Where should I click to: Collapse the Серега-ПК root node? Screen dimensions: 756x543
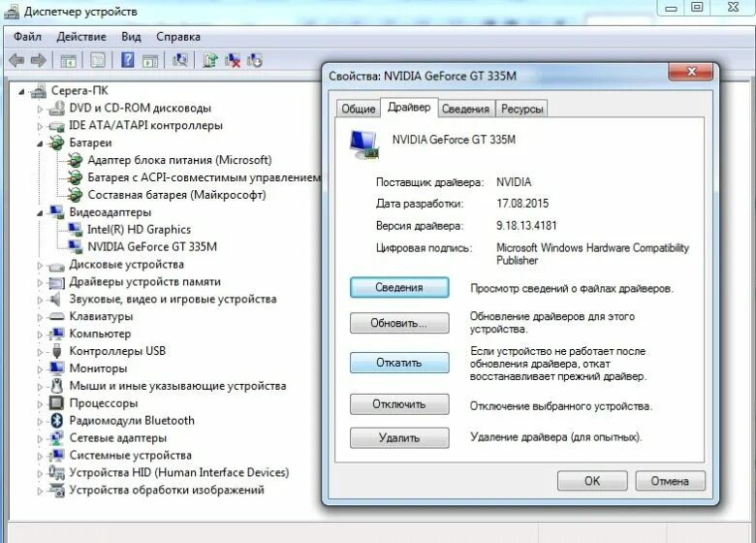[21, 91]
